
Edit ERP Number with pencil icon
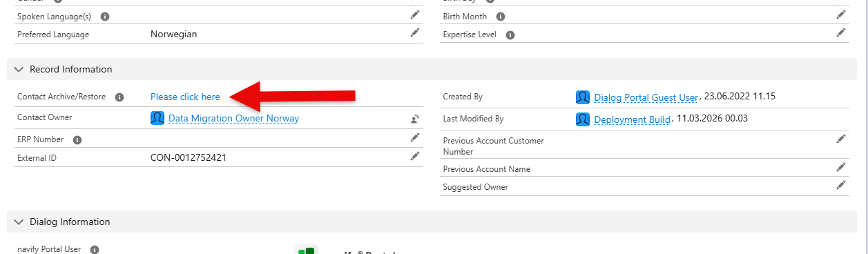(414, 138)
